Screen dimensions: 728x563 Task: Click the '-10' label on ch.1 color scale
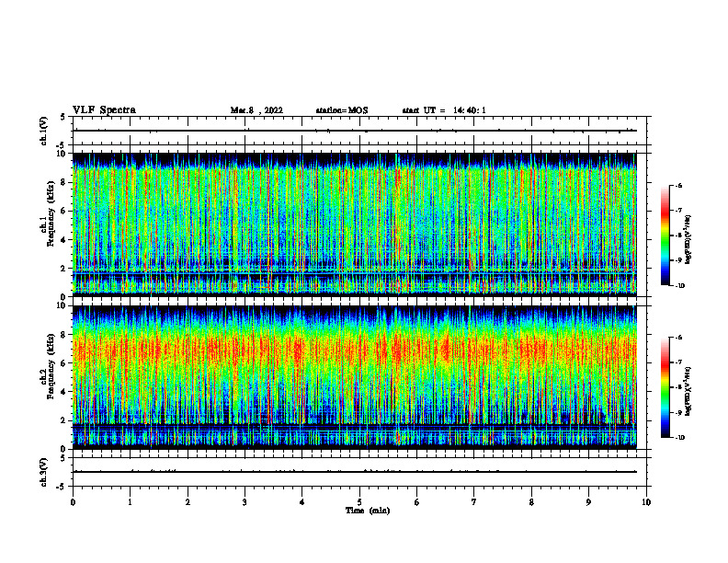pos(679,286)
